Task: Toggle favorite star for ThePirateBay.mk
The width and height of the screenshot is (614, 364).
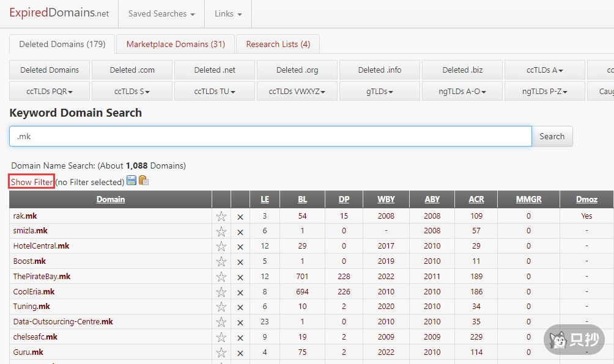Action: coord(221,277)
